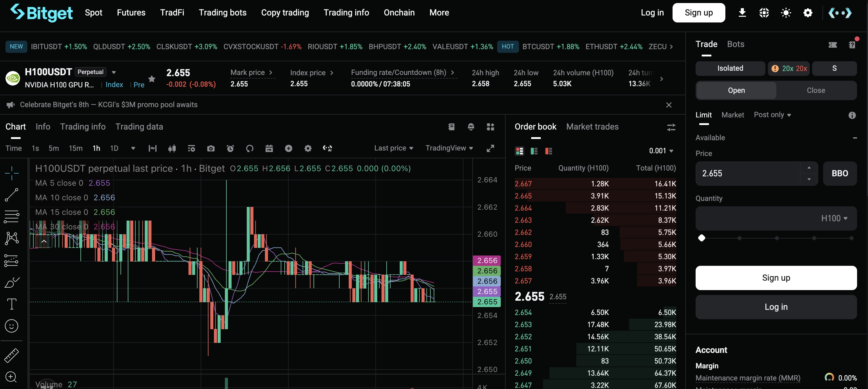868x389 pixels.
Task: Select the text drawing tool
Action: click(12, 304)
